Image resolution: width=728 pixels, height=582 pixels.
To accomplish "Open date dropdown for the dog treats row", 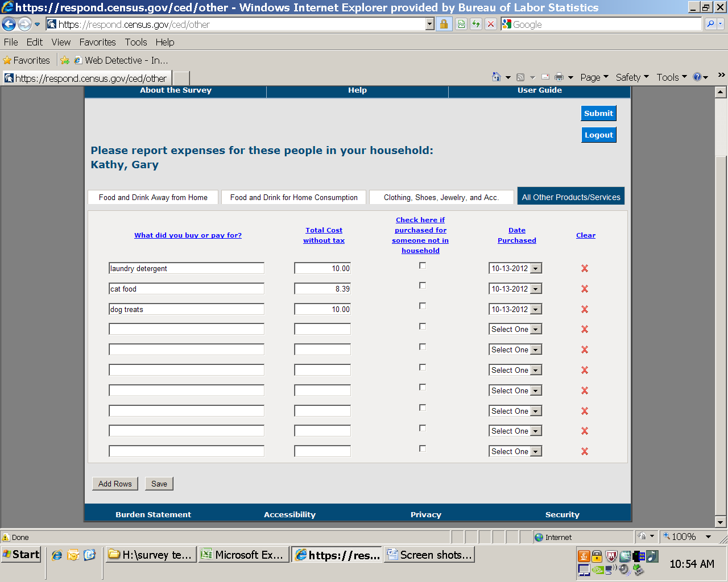I will click(536, 309).
